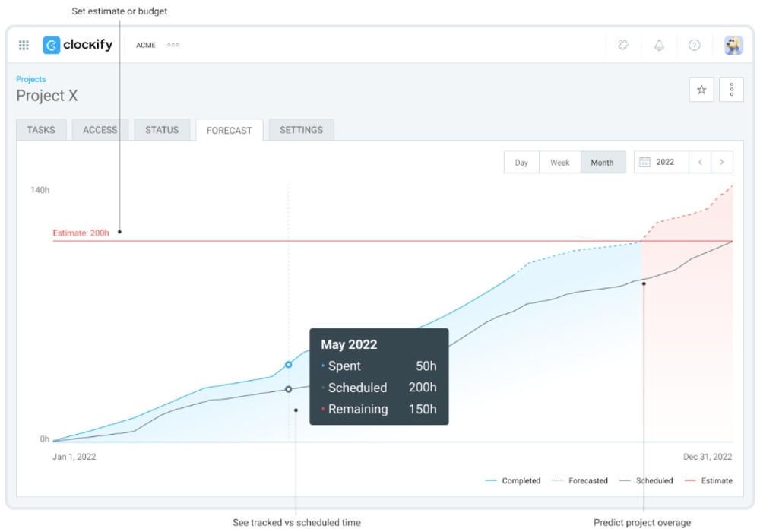The image size is (760, 532).
Task: Go back to Projects via breadcrumb link
Action: tap(31, 79)
